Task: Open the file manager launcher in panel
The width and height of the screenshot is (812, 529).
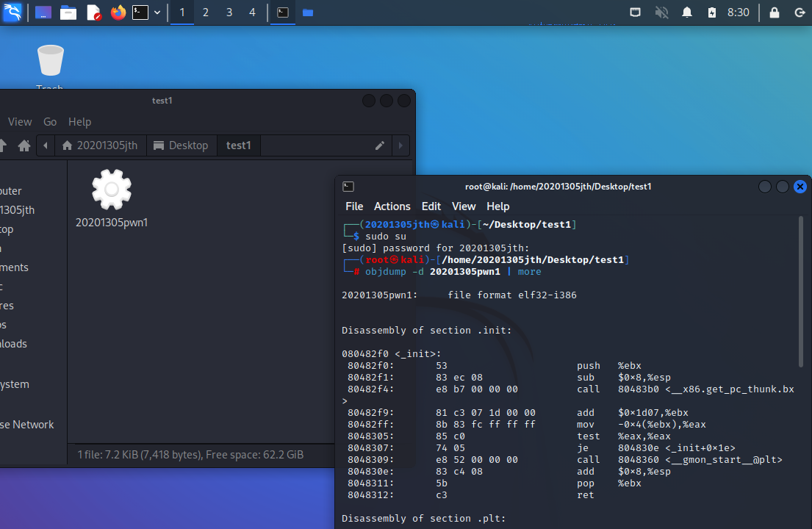Action: (x=68, y=12)
